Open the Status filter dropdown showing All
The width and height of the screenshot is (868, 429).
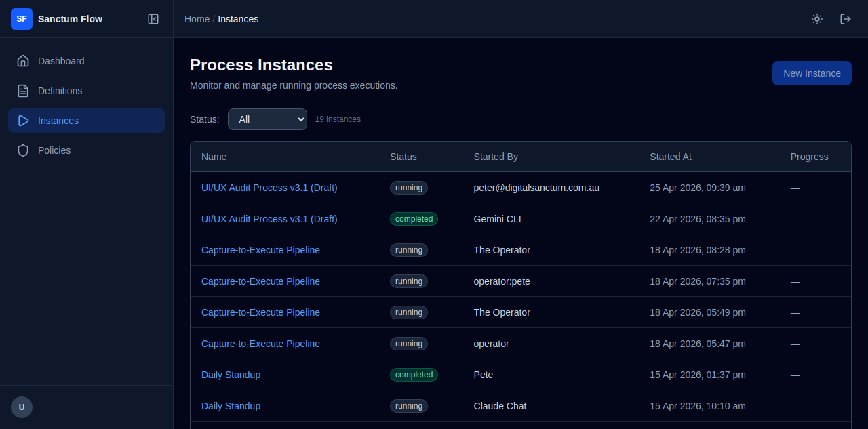click(267, 119)
